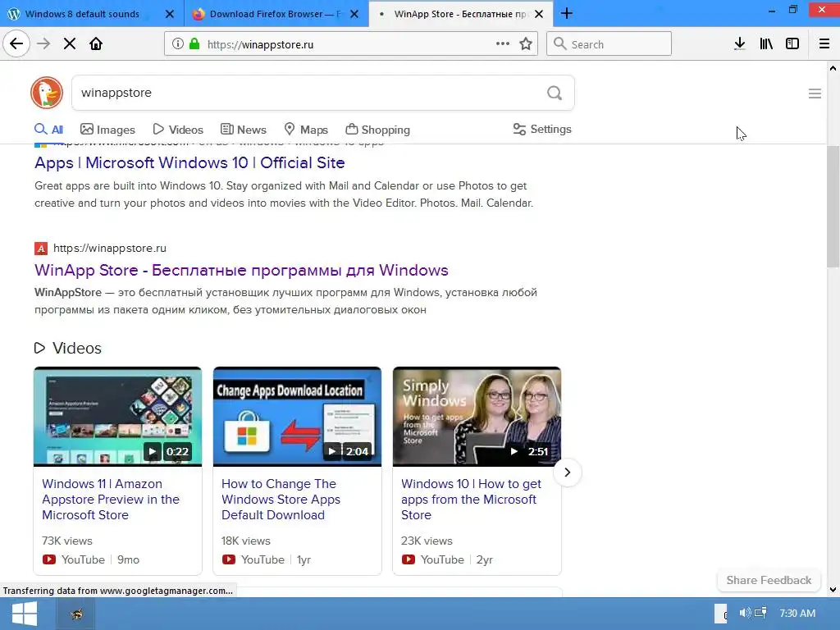Click the taskbar browser application icon
This screenshot has width=840, height=630.
(76, 614)
